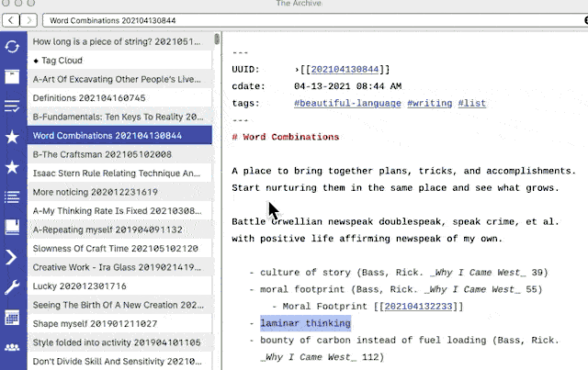Screen dimensions: 588x370
Task: Click the search field showing Word Combinations
Action: (314, 20)
